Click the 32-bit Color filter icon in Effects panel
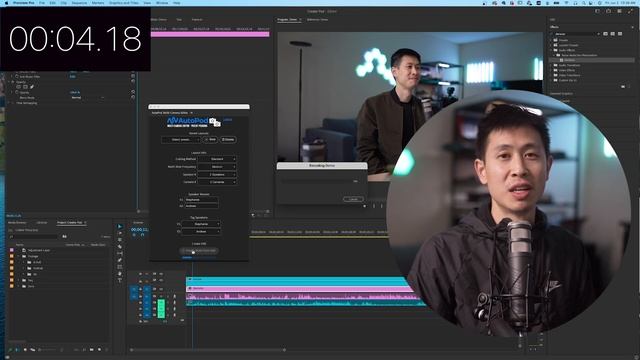Viewport: 640px width, 360px height. tap(613, 34)
